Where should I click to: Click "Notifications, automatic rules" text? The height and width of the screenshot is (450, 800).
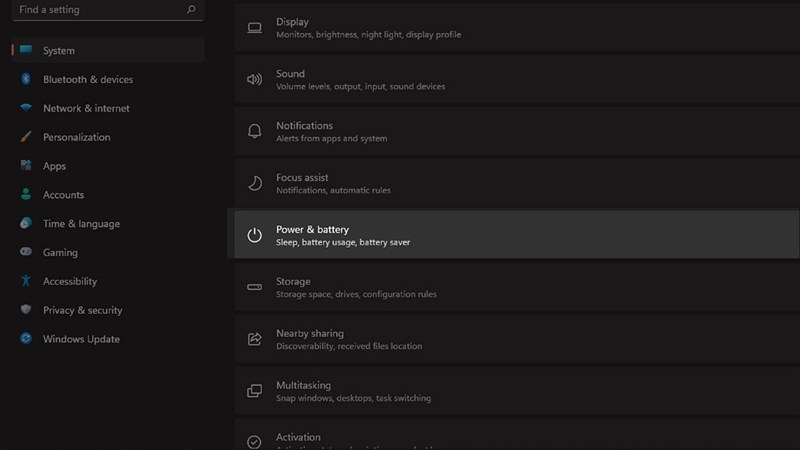[x=333, y=190]
